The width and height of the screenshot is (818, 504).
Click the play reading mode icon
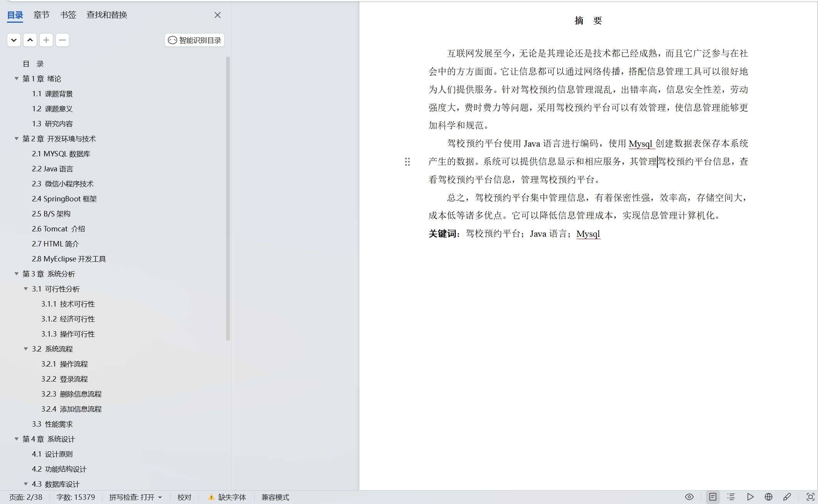pos(750,497)
